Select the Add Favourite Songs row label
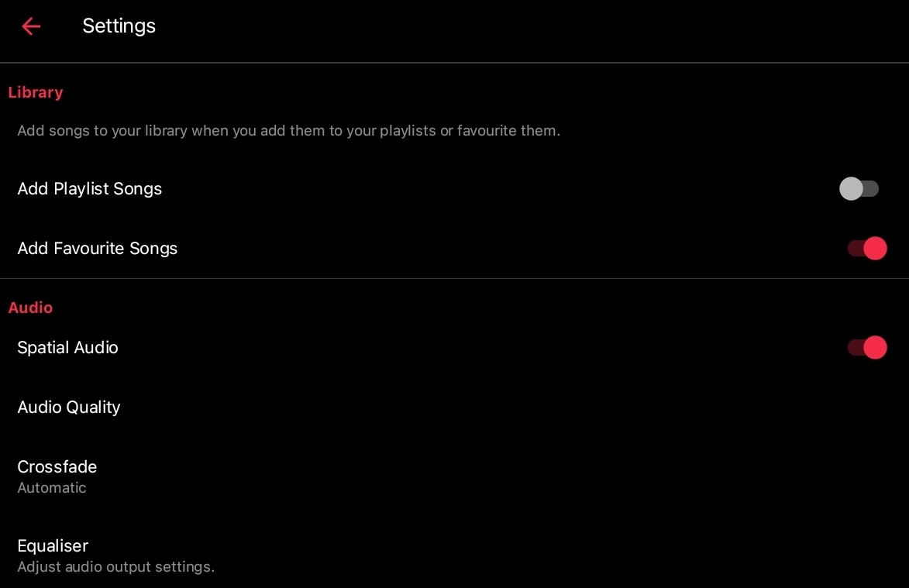The width and height of the screenshot is (909, 588). (x=97, y=248)
